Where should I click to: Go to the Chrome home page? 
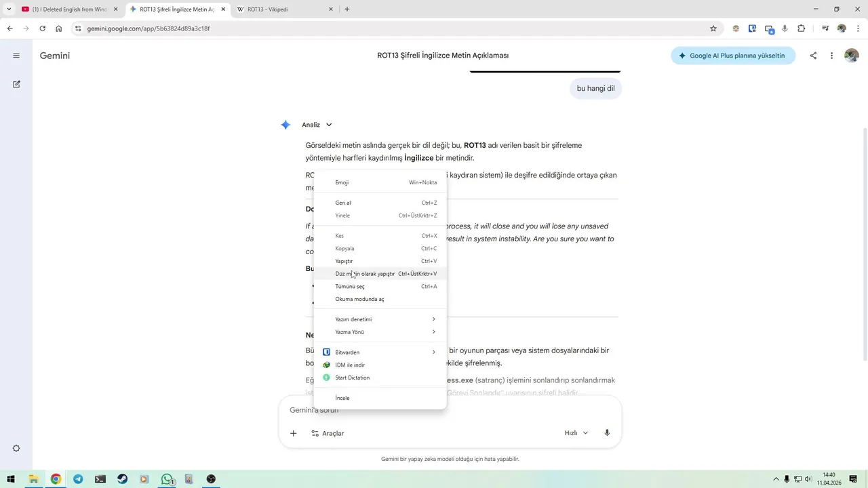coord(59,28)
